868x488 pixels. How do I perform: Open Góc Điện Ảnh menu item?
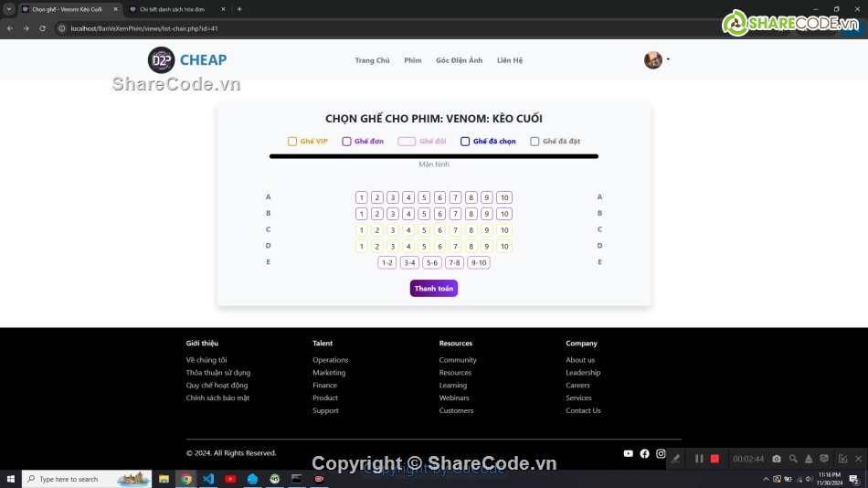(459, 59)
